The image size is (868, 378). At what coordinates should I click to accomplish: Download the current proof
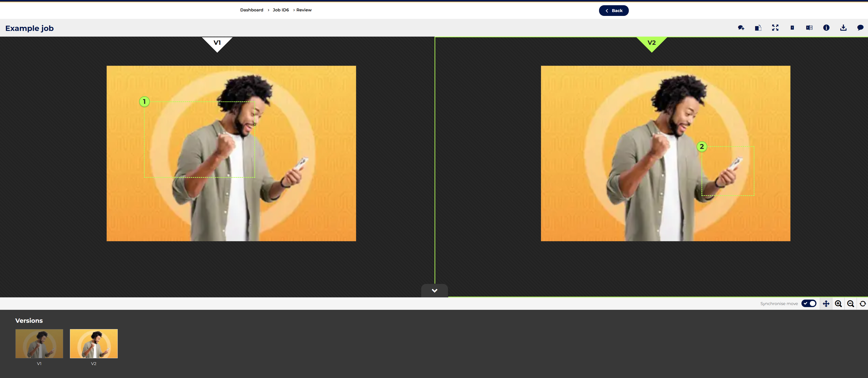coord(843,28)
